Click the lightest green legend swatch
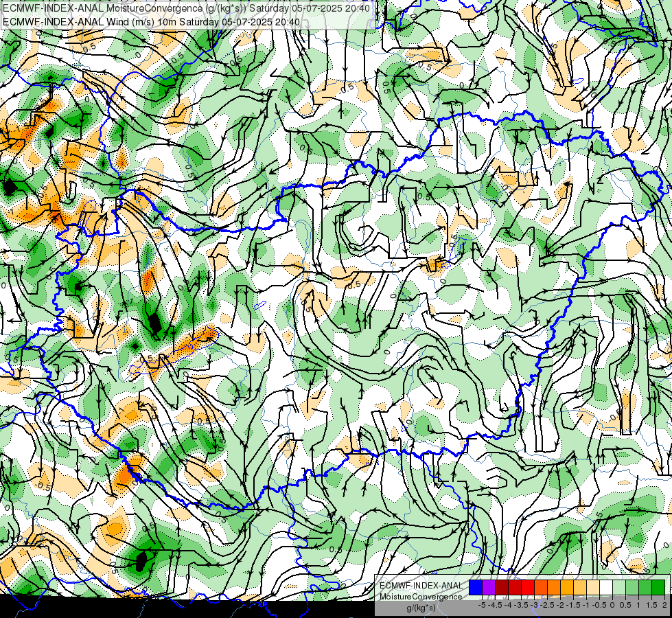 coord(619,588)
